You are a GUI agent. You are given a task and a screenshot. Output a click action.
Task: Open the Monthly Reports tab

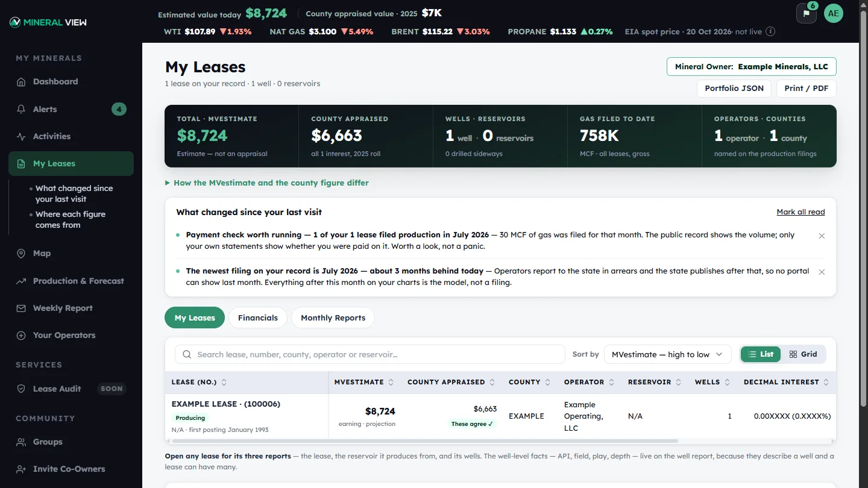[333, 318]
